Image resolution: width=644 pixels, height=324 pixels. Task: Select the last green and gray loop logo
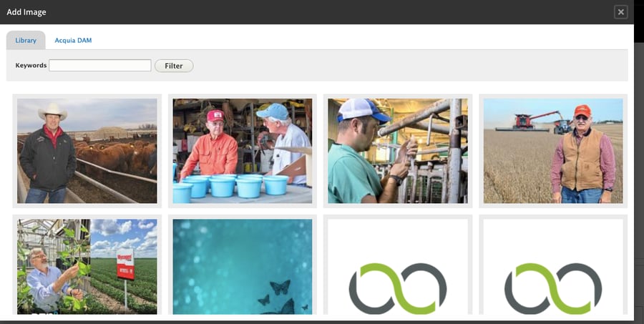(553, 267)
